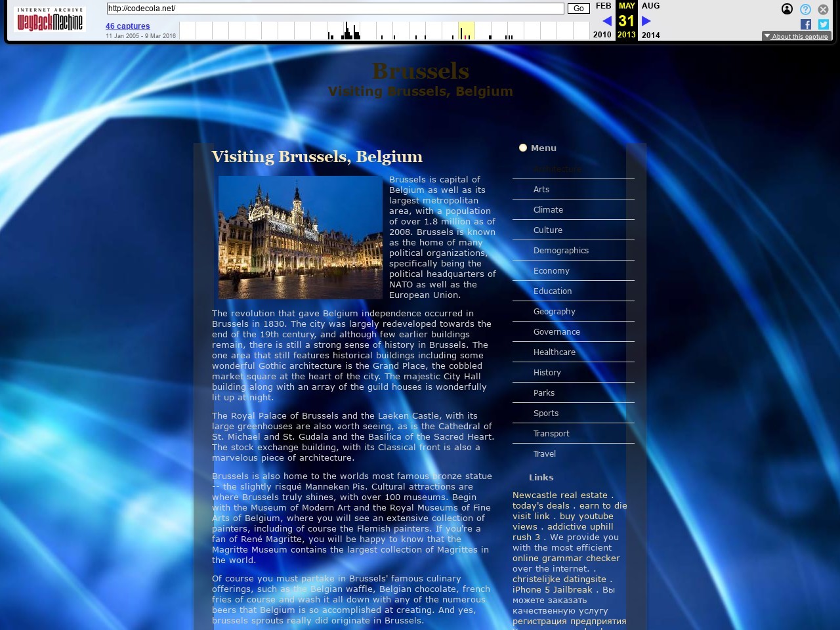Click the Grand Place night photo
The height and width of the screenshot is (630, 840).
coord(300,238)
